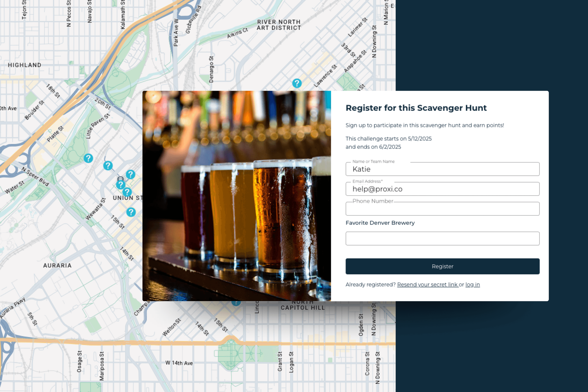Image resolution: width=588 pixels, height=392 pixels.
Task: Focus the Name or Team Name field
Action: pos(442,169)
